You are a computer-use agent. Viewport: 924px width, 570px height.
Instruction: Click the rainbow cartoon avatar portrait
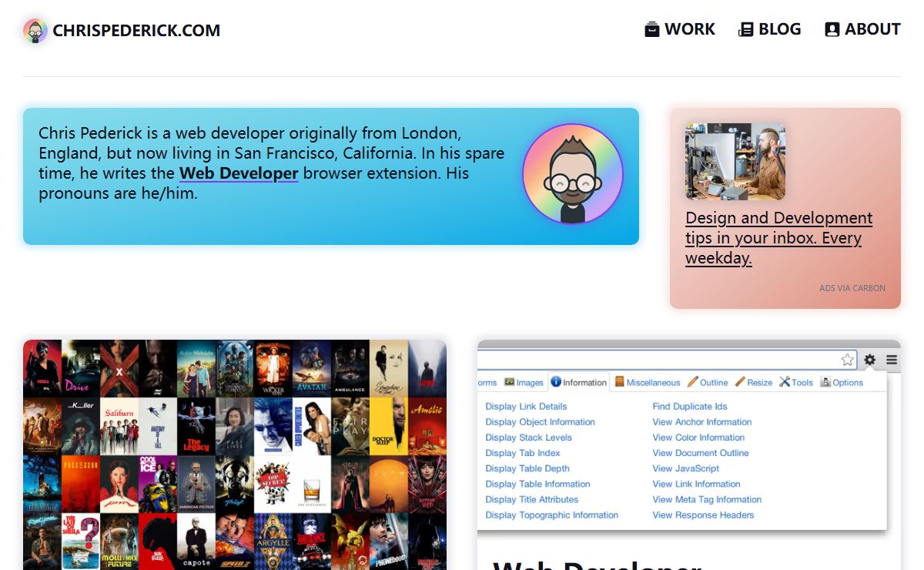pos(572,174)
